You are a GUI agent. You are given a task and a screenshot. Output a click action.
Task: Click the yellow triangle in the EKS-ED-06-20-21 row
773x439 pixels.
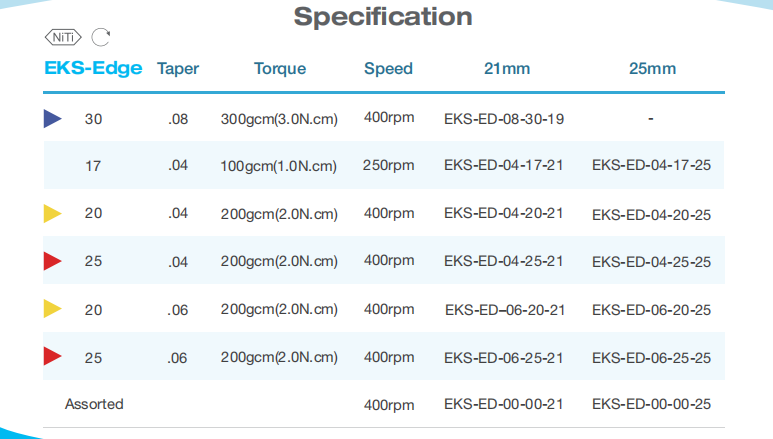tap(53, 309)
